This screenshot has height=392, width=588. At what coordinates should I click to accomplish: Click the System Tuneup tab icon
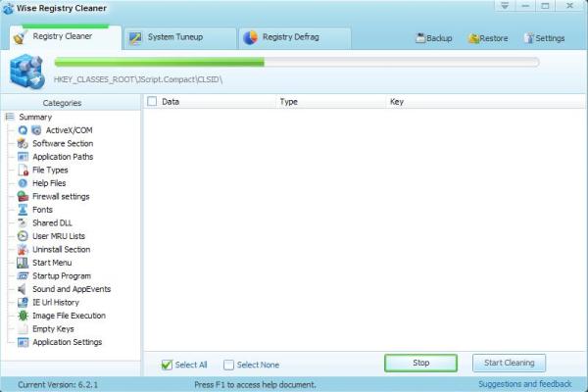click(135, 37)
